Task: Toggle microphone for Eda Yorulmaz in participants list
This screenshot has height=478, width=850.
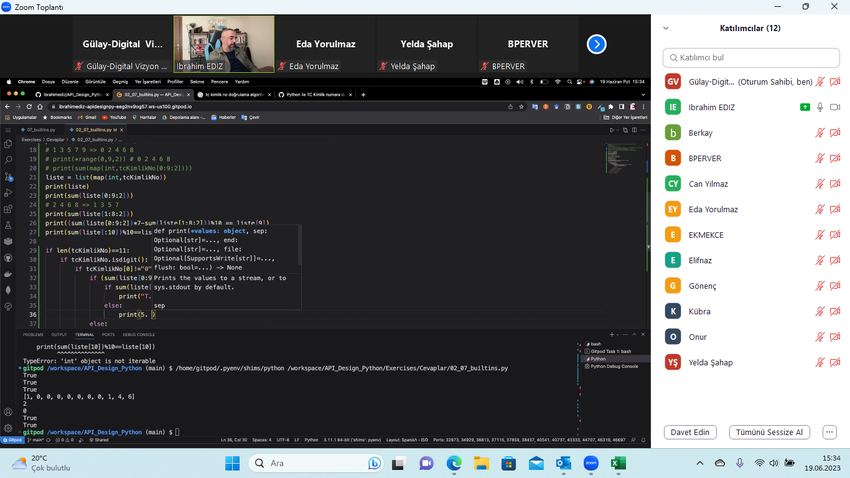Action: click(x=820, y=209)
